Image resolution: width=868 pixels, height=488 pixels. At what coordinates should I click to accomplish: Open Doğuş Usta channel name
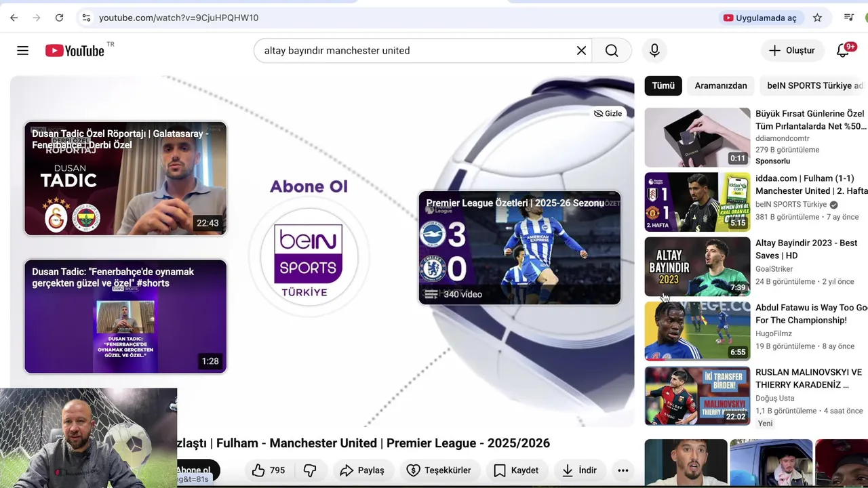(774, 398)
